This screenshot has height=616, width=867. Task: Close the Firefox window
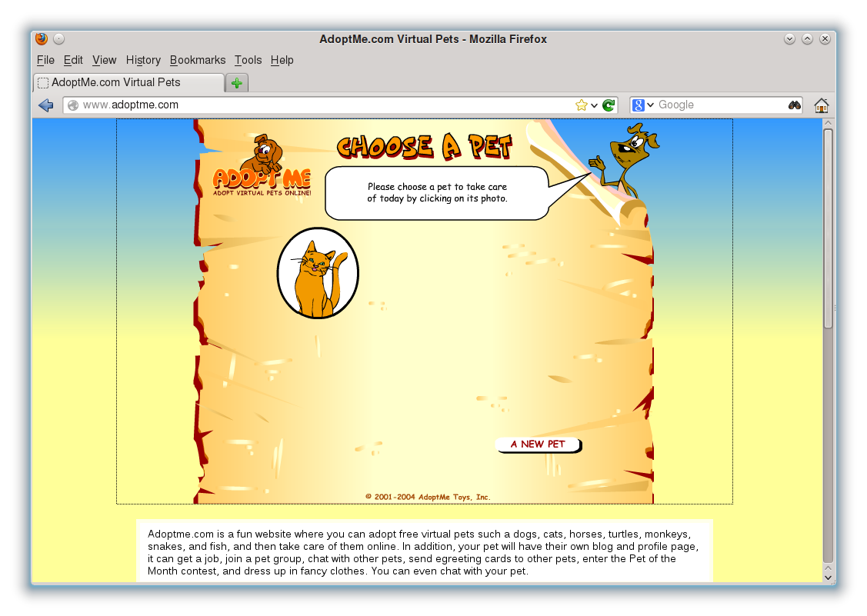click(x=825, y=38)
